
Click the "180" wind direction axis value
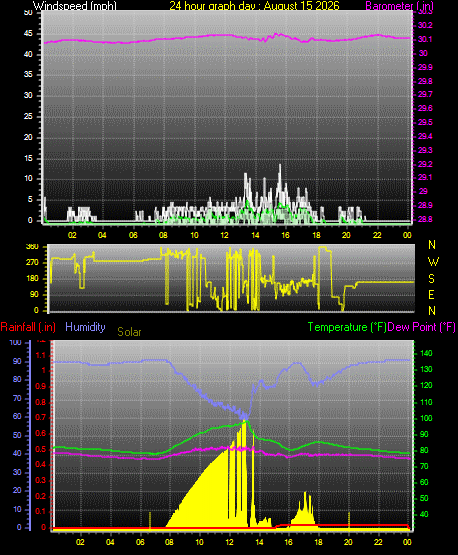point(32,279)
